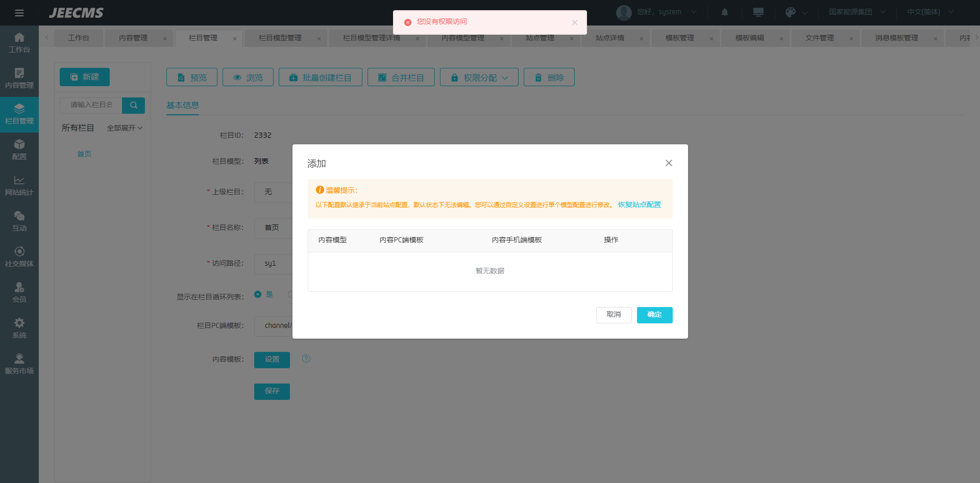Click the 新建 button
This screenshot has height=483, width=980.
85,77
